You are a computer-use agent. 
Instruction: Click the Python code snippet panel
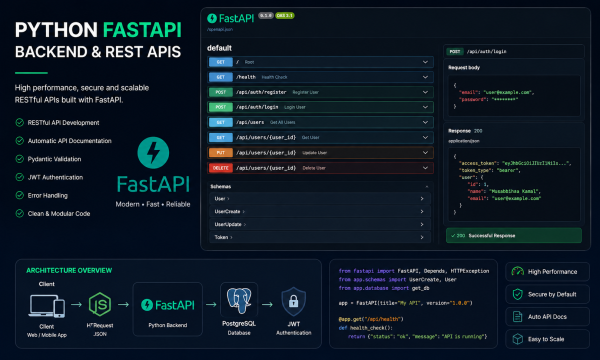click(x=413, y=304)
